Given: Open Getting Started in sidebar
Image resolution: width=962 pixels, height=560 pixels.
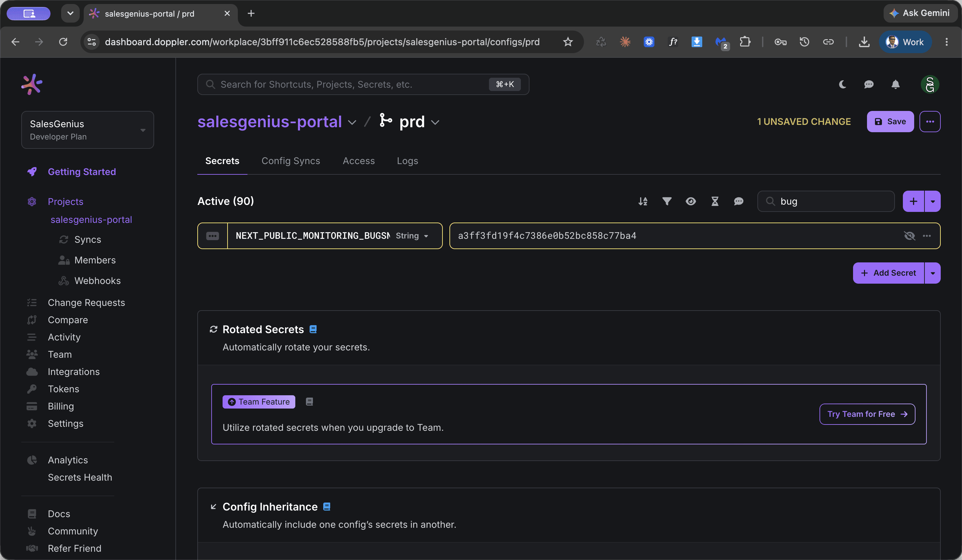Looking at the screenshot, I should [82, 172].
